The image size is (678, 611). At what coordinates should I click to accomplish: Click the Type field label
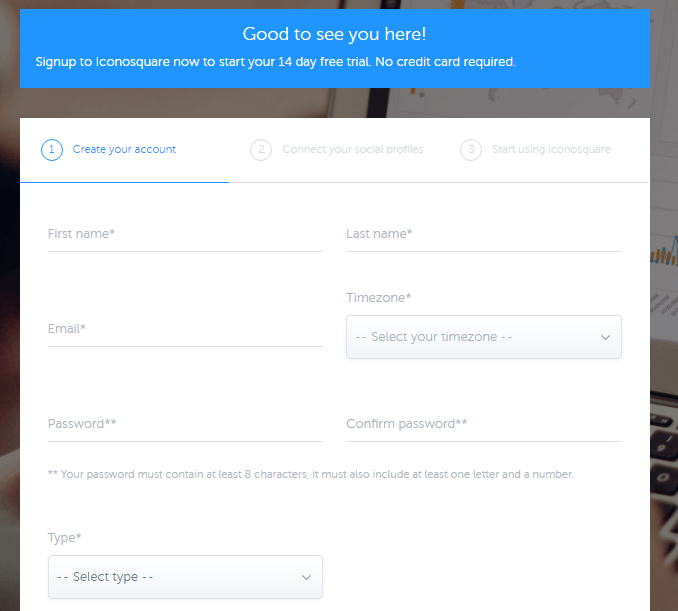pyautogui.click(x=64, y=538)
